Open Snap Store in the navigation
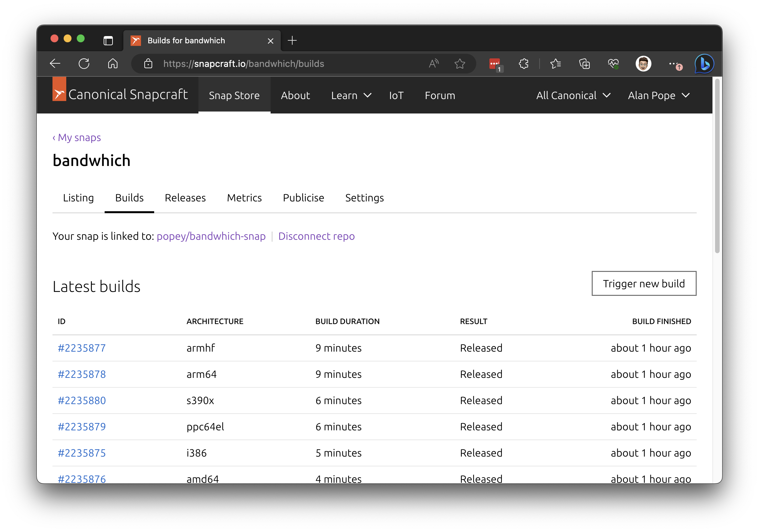The image size is (759, 532). pos(234,95)
